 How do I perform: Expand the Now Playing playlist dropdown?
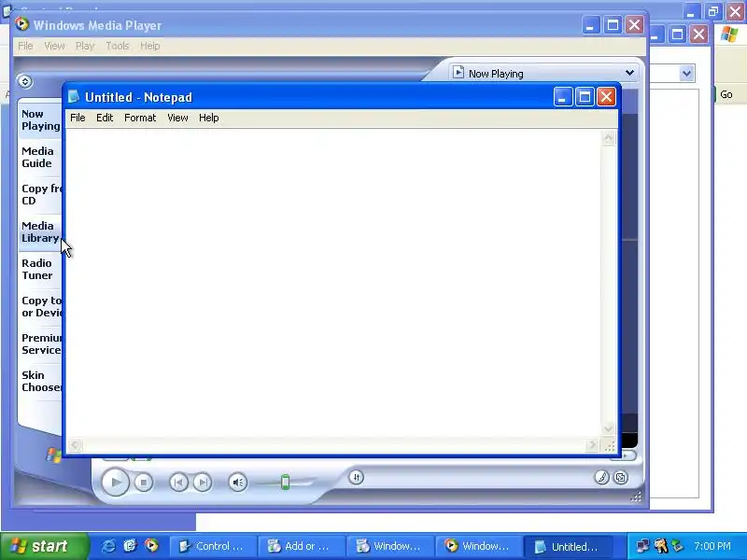(x=629, y=73)
